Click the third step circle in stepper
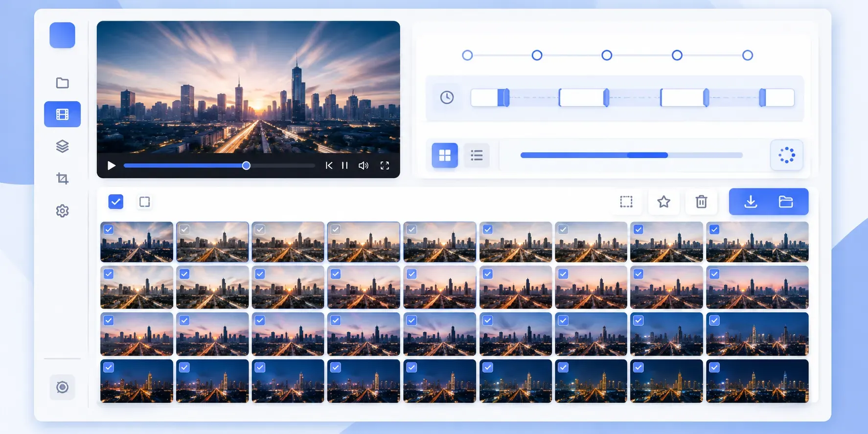868x434 pixels. (607, 55)
